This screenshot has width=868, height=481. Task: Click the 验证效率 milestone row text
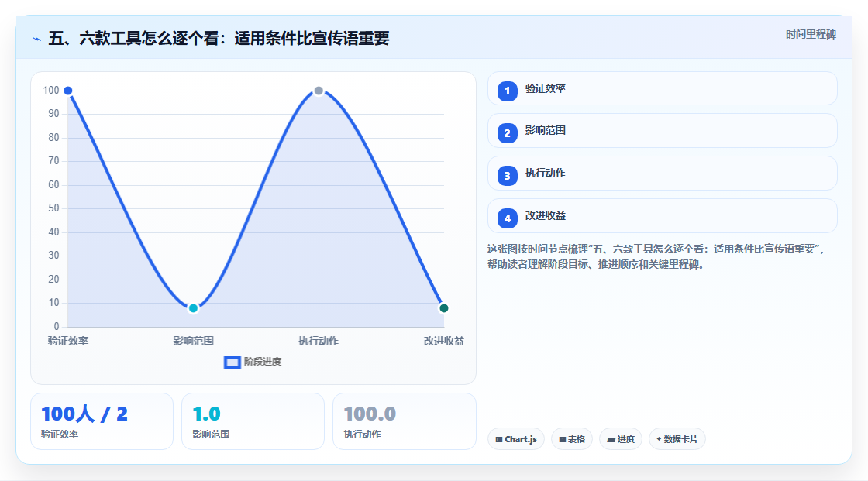[x=546, y=88]
